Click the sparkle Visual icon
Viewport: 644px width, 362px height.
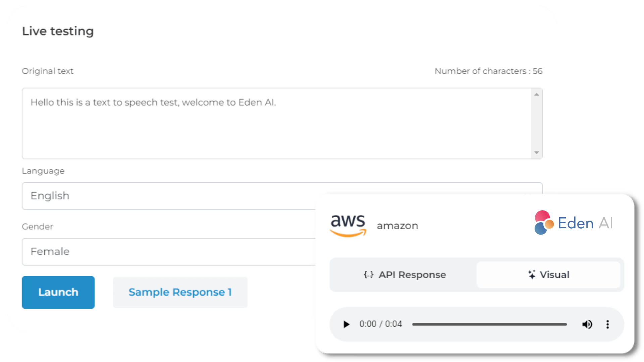tap(532, 275)
